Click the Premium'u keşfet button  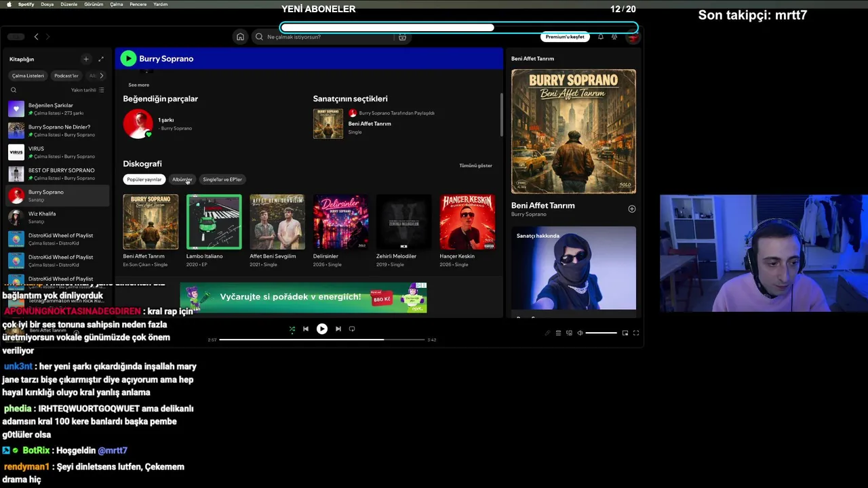point(565,37)
